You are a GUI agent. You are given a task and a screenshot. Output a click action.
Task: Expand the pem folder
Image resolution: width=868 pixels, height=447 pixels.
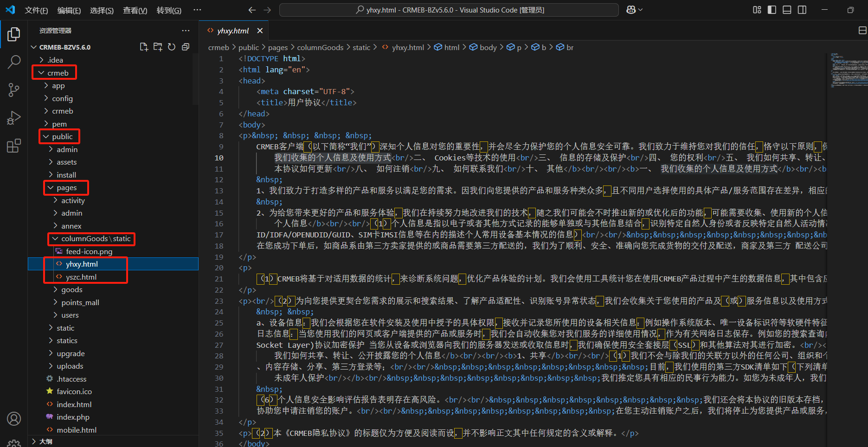pyautogui.click(x=113, y=124)
